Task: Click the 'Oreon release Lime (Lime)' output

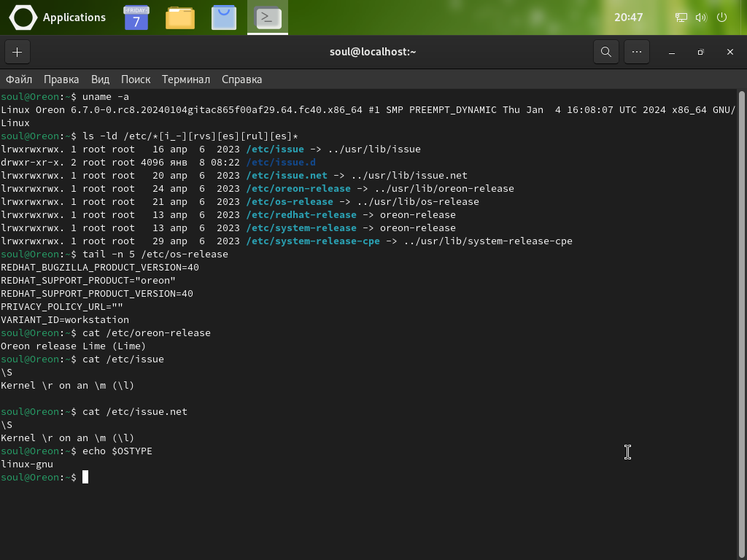Action: [74, 346]
